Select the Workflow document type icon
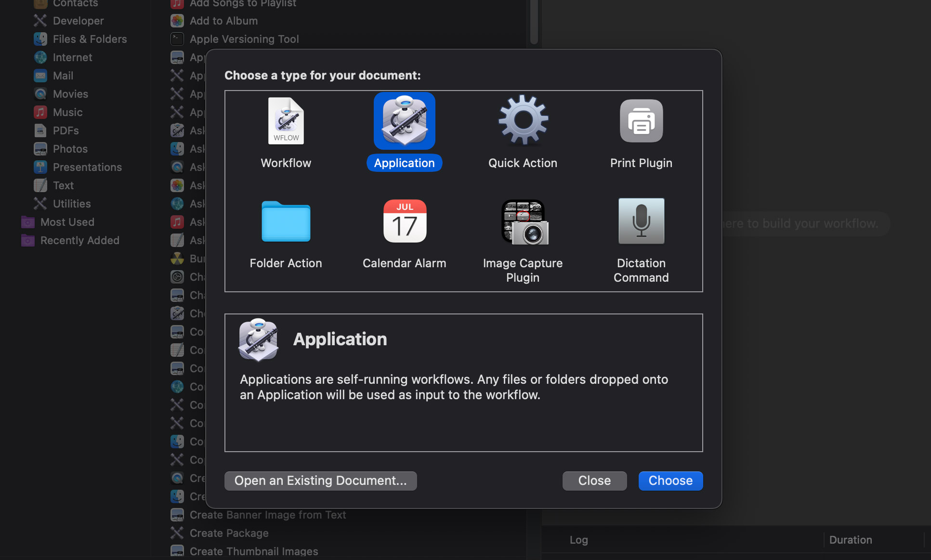 tap(286, 121)
